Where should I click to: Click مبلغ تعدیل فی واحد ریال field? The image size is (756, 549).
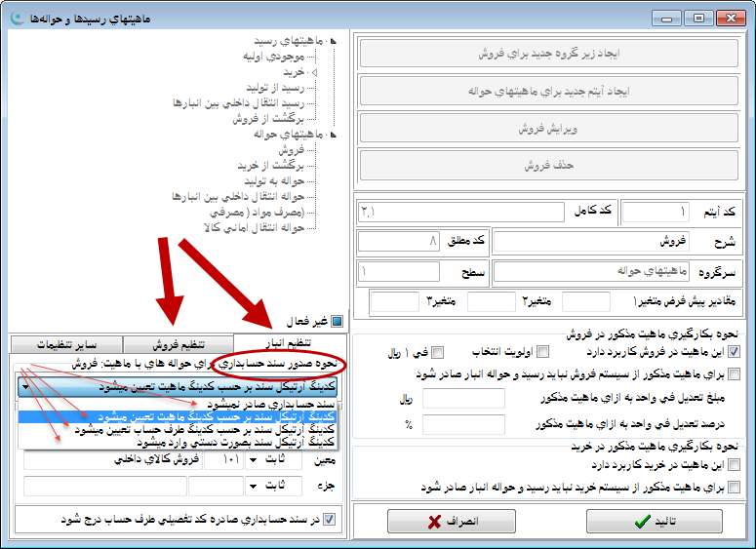[x=463, y=399]
